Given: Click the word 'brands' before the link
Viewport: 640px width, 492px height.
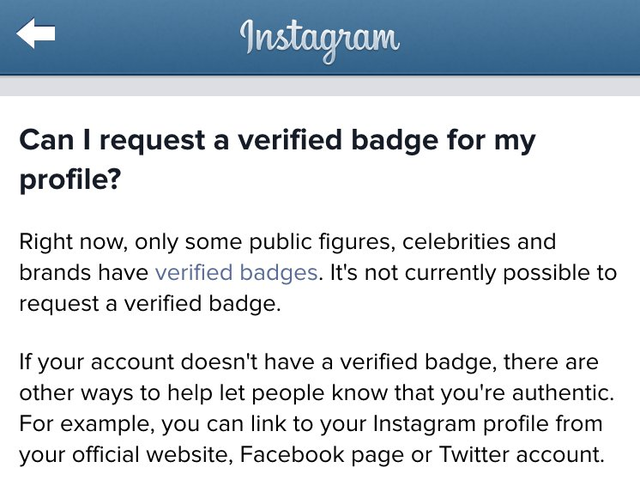Looking at the screenshot, I should [x=50, y=272].
